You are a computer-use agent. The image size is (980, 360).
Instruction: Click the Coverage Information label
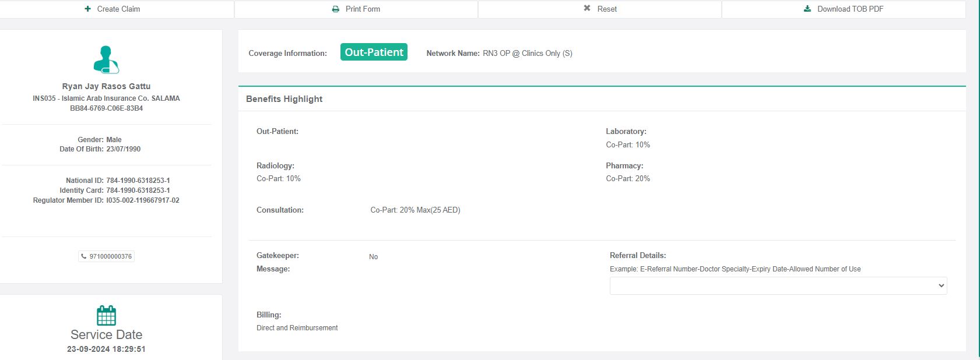(x=287, y=53)
